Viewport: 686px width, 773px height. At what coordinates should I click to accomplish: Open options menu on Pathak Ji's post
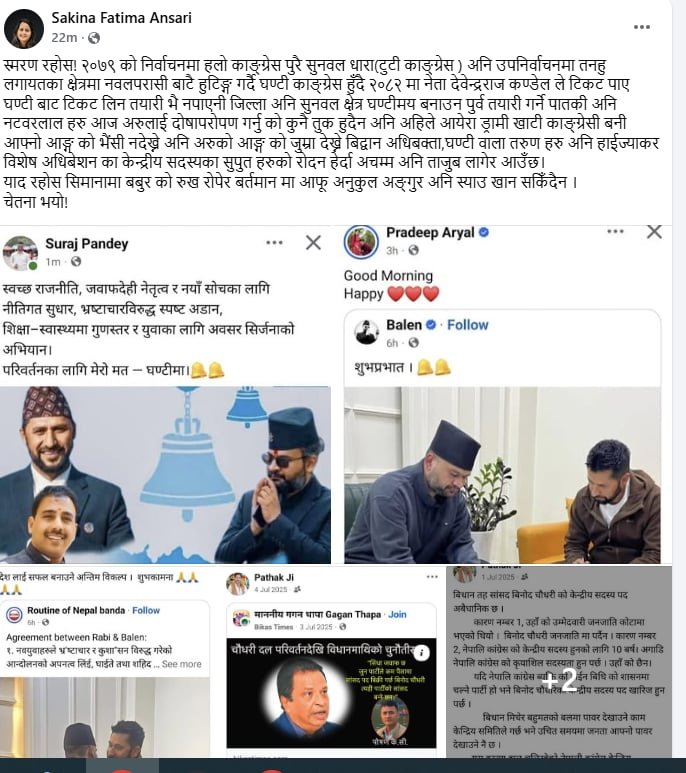432,577
